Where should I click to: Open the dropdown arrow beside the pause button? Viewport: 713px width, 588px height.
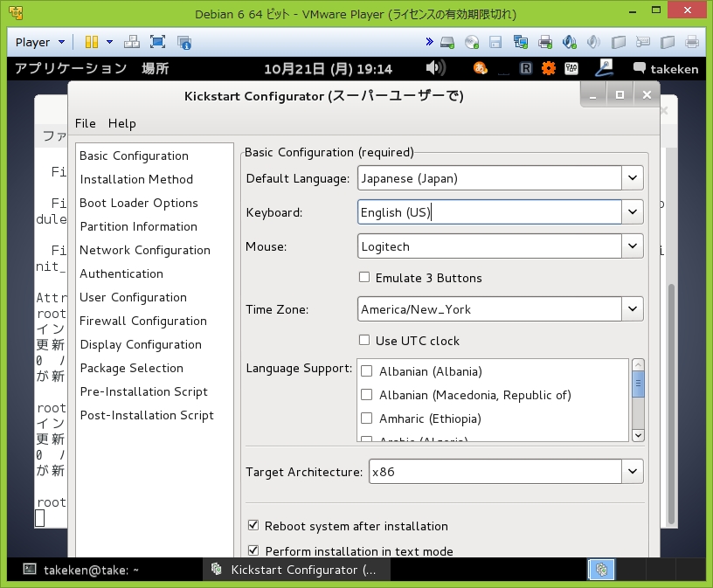click(x=109, y=42)
